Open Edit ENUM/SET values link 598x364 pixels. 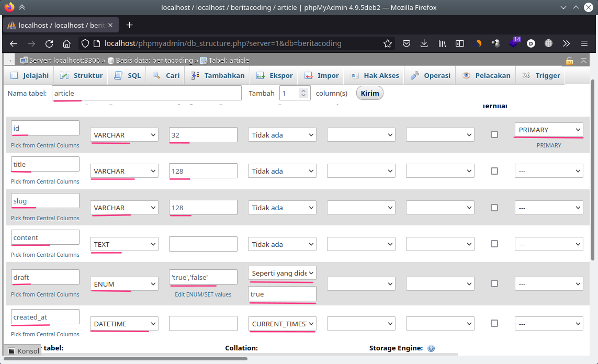tap(203, 294)
